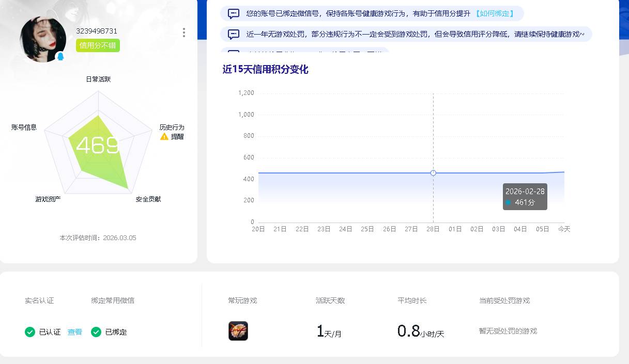Select the 2026-02-28 data point on the chart

coord(433,173)
